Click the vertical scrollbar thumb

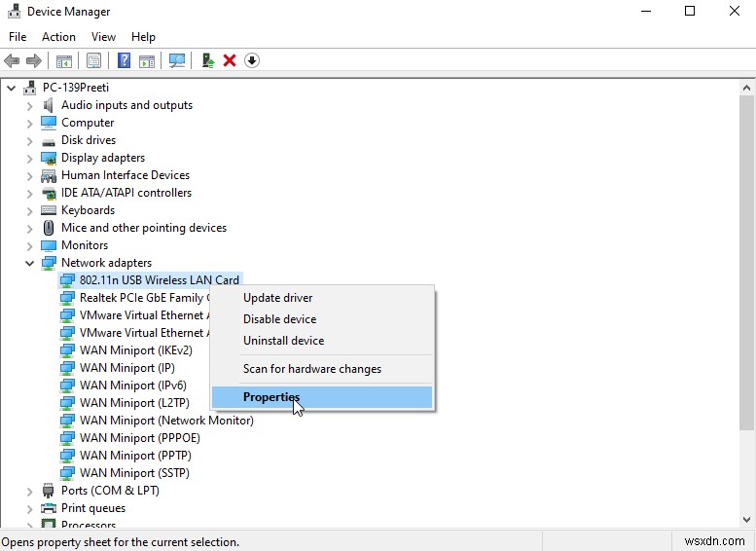click(746, 263)
